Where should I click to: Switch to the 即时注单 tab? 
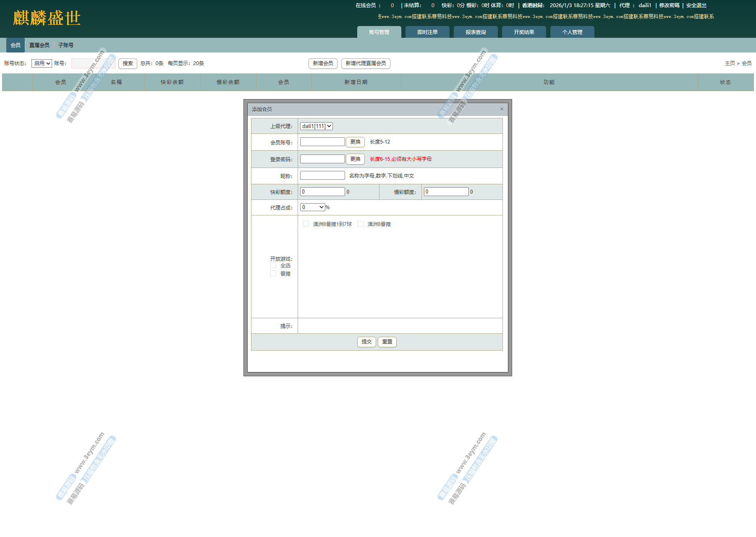427,32
